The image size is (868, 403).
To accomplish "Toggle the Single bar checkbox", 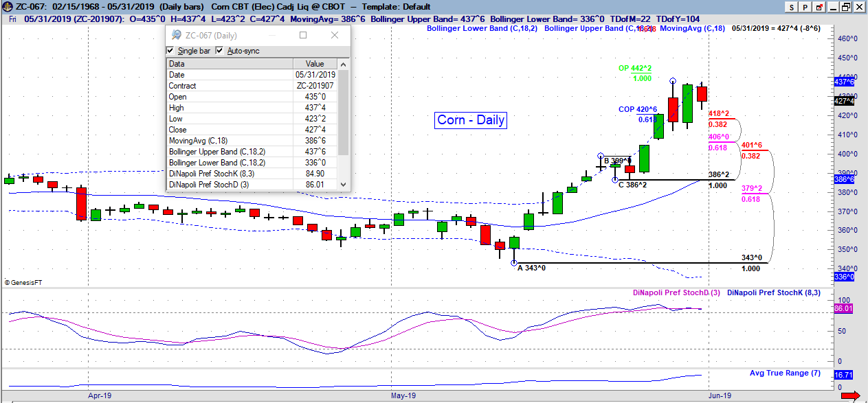I will click(x=170, y=51).
